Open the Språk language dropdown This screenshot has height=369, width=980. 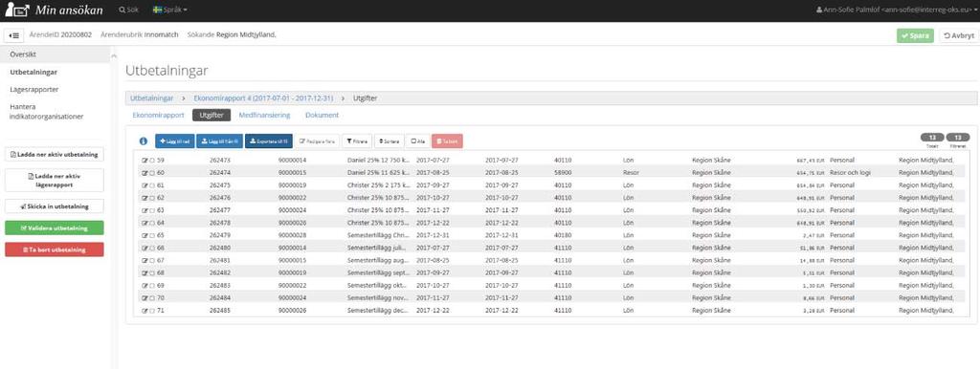(x=170, y=11)
